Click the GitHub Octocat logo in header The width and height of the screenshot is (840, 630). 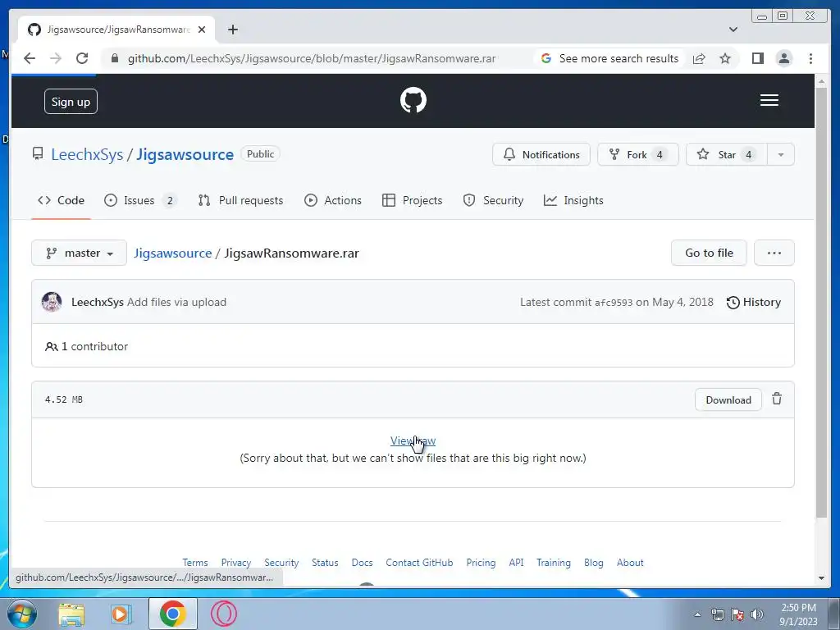(413, 100)
